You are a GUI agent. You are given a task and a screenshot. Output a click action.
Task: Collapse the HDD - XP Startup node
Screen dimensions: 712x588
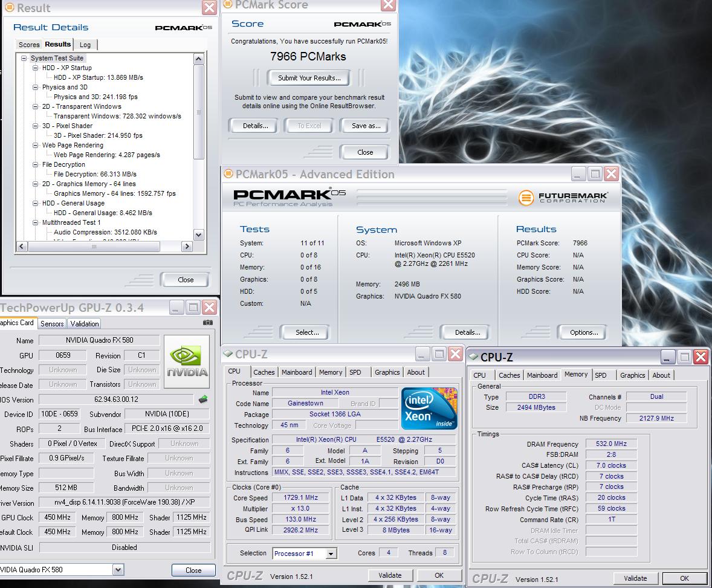pyautogui.click(x=36, y=68)
